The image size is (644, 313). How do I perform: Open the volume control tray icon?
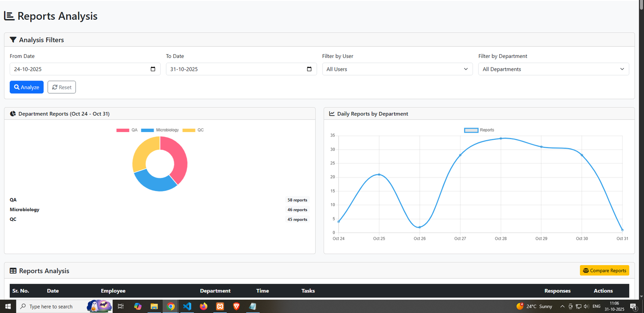586,307
